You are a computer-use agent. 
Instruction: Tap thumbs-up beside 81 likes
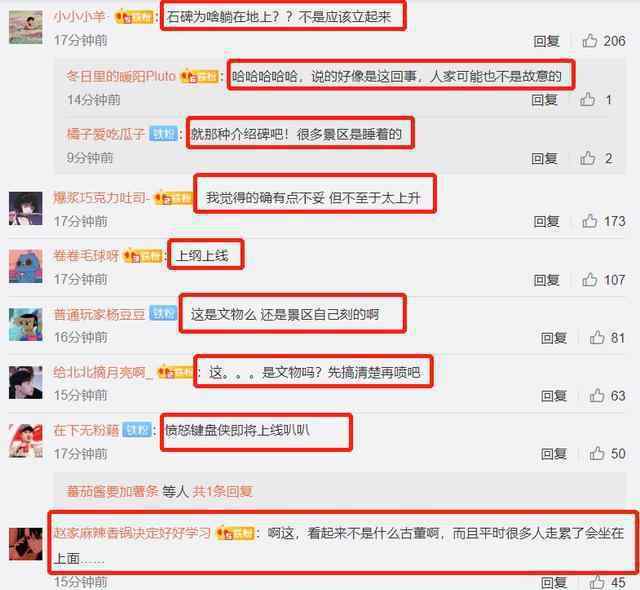(597, 337)
